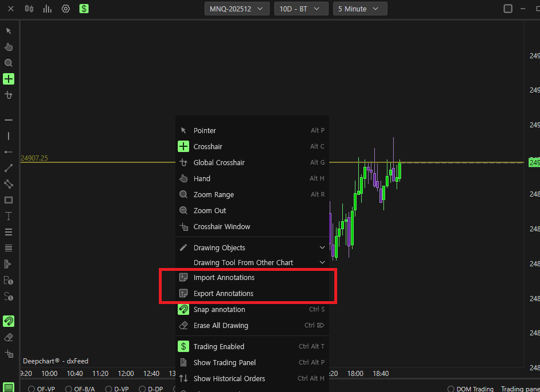Click Show Trading Panel entry

click(x=252, y=362)
